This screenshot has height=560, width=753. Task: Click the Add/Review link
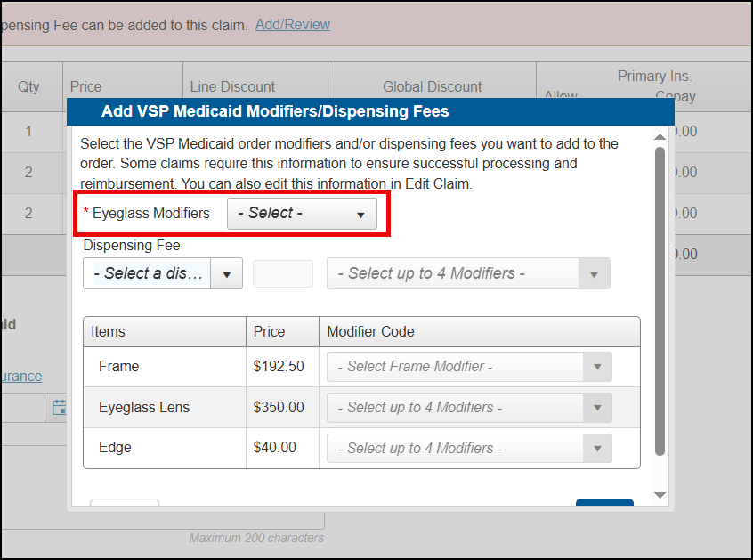[x=293, y=25]
